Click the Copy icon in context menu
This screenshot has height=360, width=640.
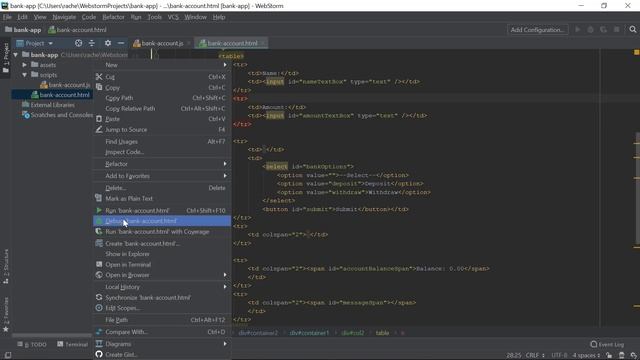(99, 87)
